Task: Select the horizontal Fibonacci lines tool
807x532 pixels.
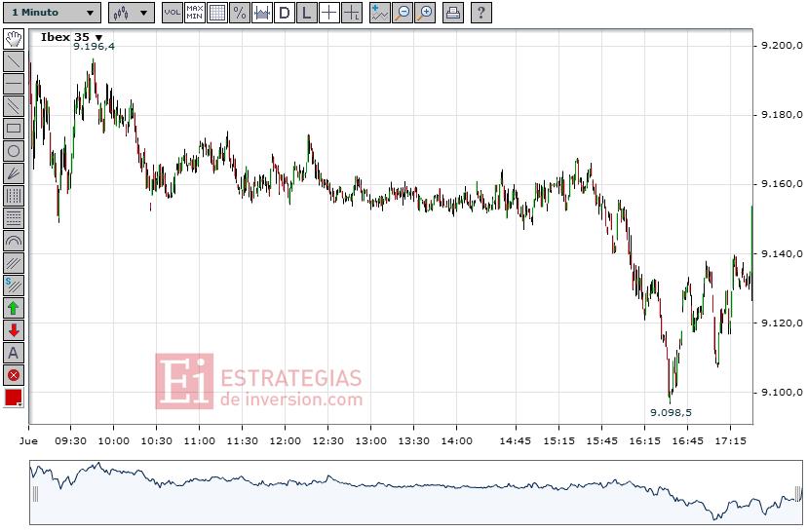Action: [14, 218]
